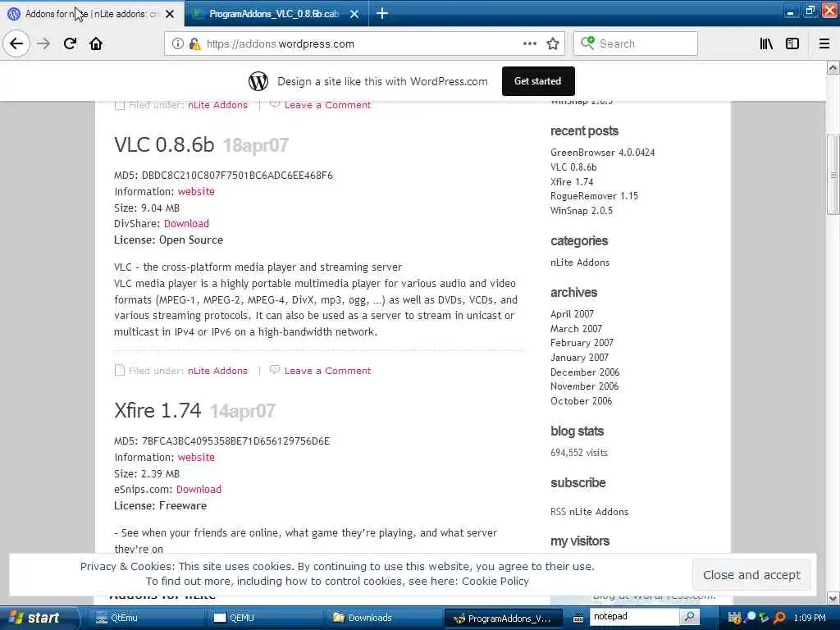Image resolution: width=840 pixels, height=630 pixels.
Task: Click Leave a Comment under VLC post
Action: click(x=327, y=371)
